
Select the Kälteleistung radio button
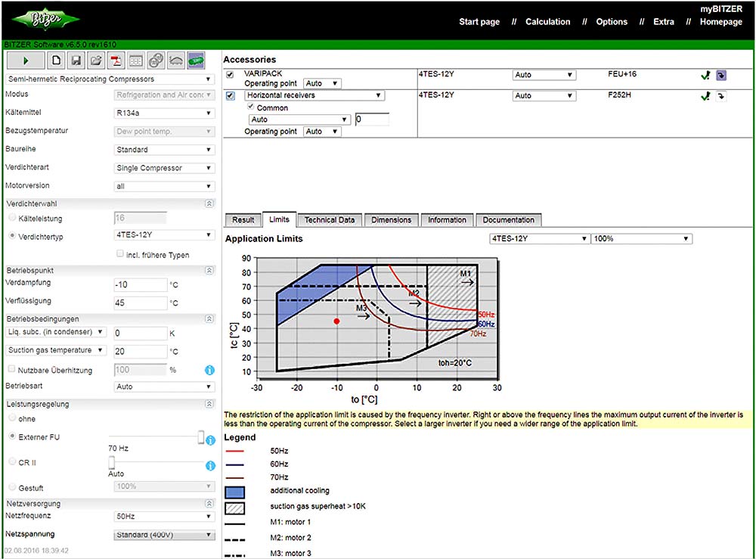[13, 218]
